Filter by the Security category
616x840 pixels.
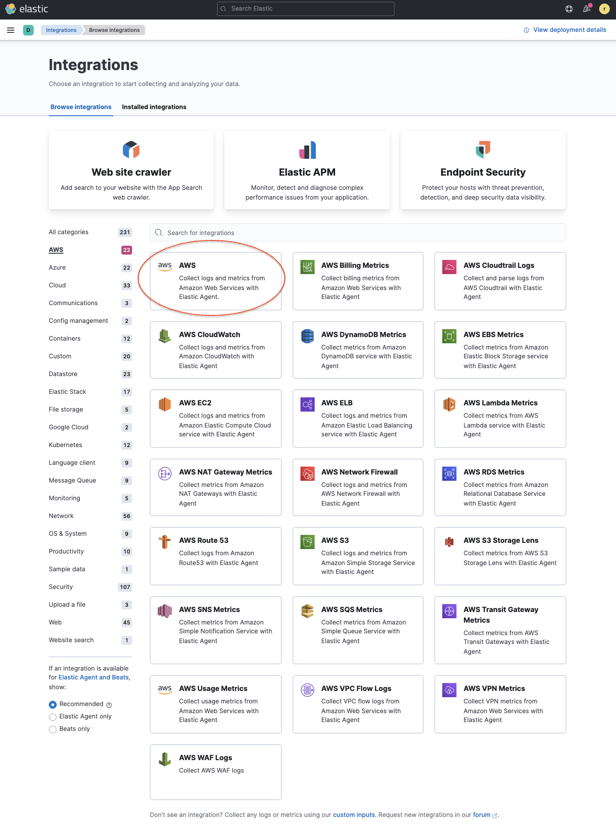point(61,587)
